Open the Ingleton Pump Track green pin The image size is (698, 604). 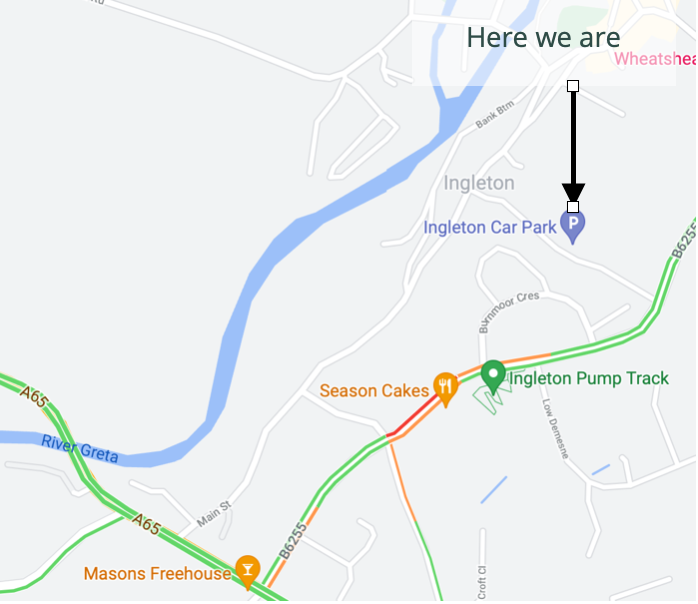494,377
